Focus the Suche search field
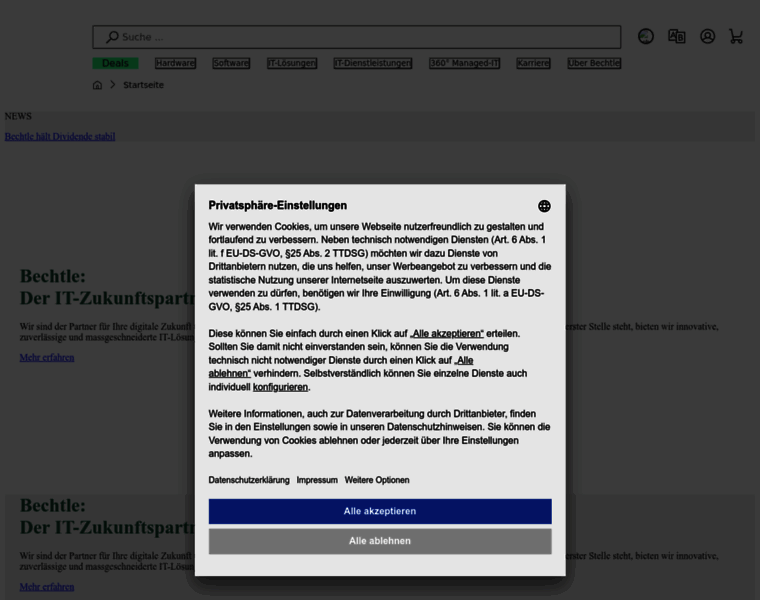 coord(357,37)
